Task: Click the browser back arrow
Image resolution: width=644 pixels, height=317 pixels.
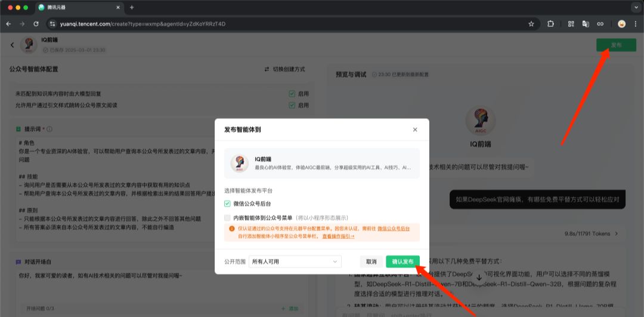Action: (x=9, y=24)
